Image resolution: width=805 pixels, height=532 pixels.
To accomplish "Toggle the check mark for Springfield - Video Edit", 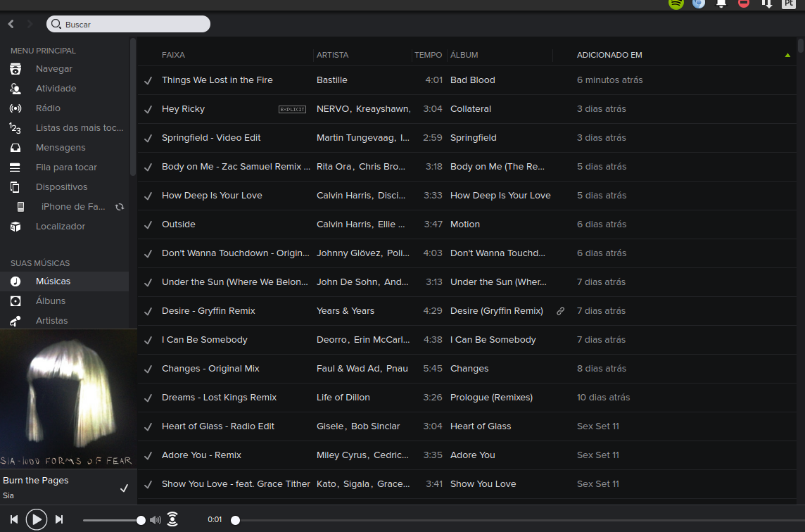I will 148,138.
